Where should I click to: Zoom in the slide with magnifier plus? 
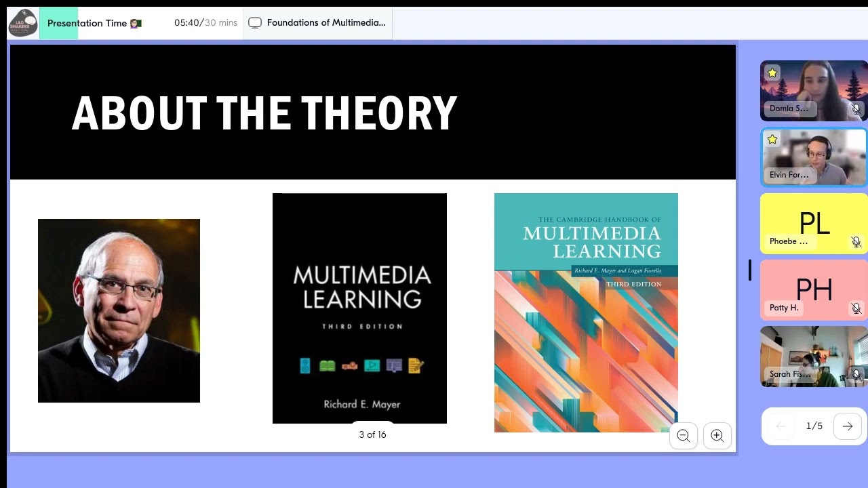[717, 436]
